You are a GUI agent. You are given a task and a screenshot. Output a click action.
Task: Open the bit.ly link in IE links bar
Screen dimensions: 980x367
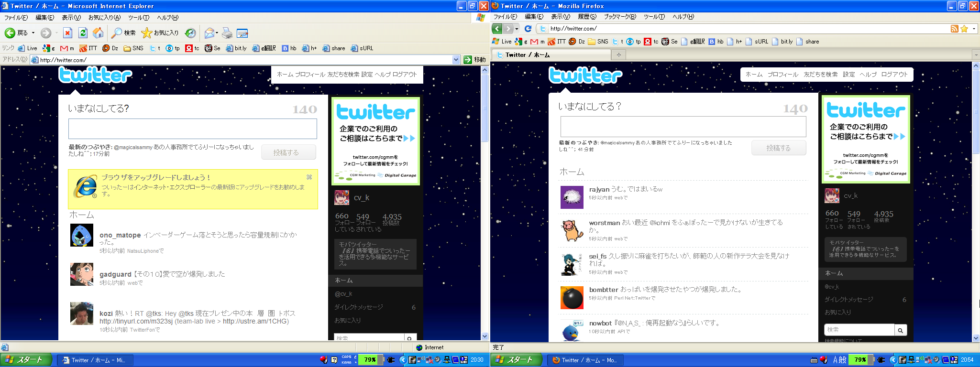pyautogui.click(x=236, y=48)
